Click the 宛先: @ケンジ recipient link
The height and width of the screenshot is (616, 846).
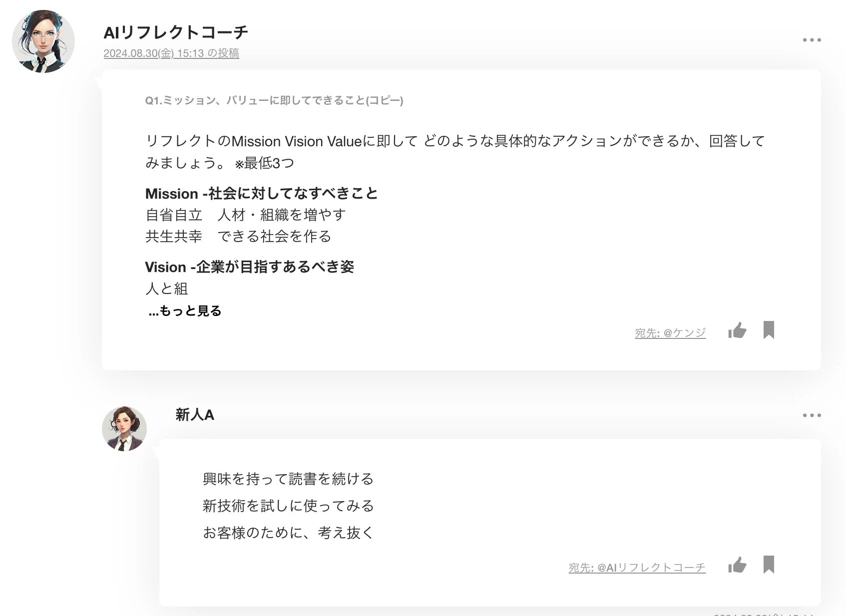pyautogui.click(x=670, y=332)
